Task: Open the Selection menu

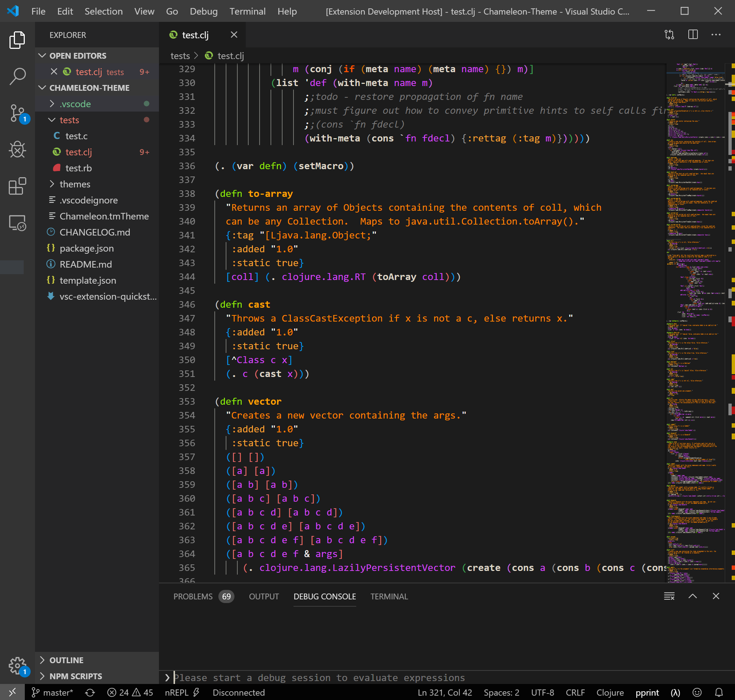Action: (103, 11)
